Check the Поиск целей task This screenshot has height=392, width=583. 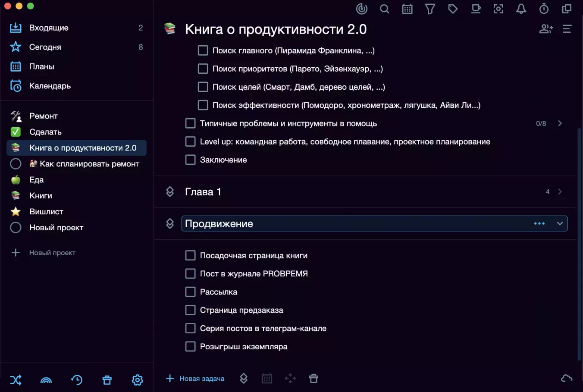point(203,87)
